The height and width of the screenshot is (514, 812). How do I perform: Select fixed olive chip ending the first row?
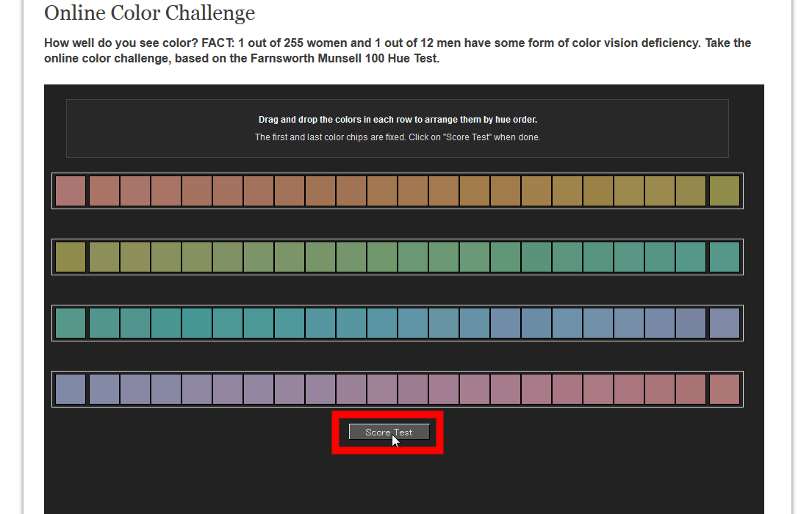(x=725, y=191)
